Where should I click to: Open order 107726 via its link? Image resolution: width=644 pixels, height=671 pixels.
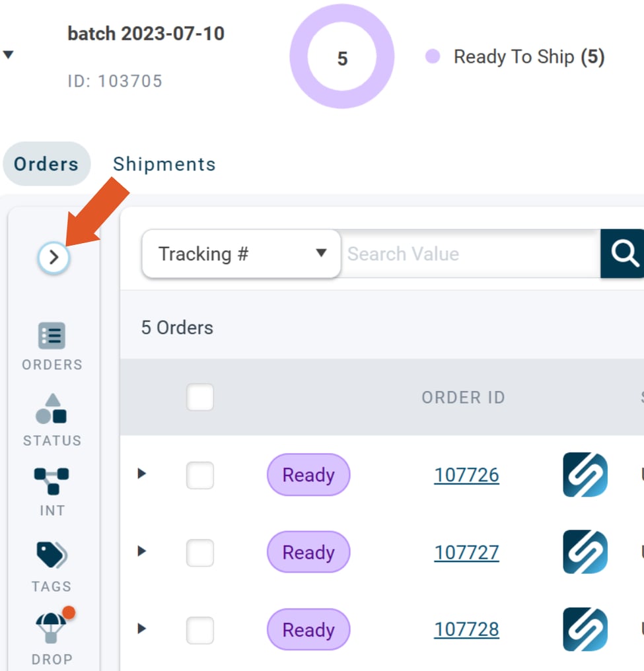pyautogui.click(x=466, y=474)
